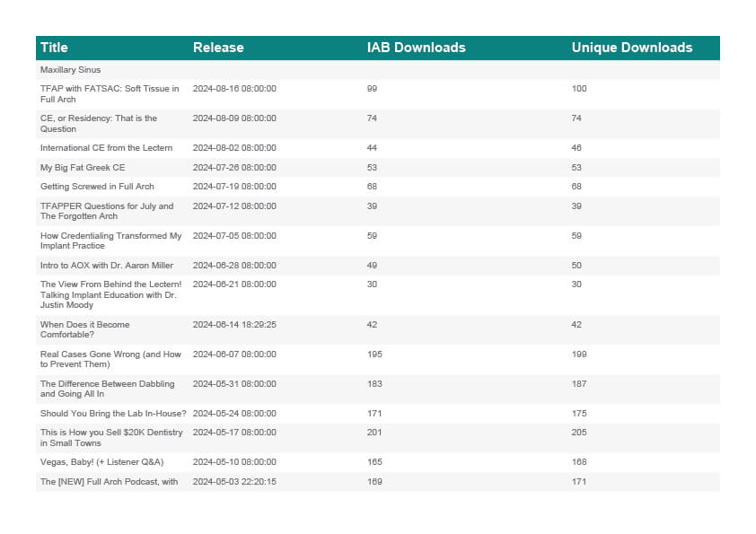Select 'The [NEW] Full Arch Podcast, with' title
The image size is (756, 534).
pos(109,482)
